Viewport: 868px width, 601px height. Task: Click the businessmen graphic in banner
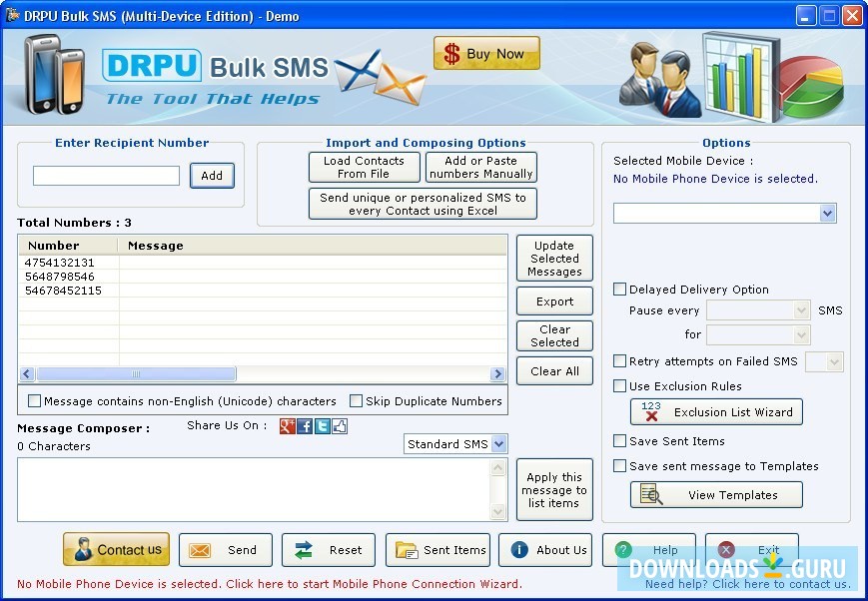[659, 80]
